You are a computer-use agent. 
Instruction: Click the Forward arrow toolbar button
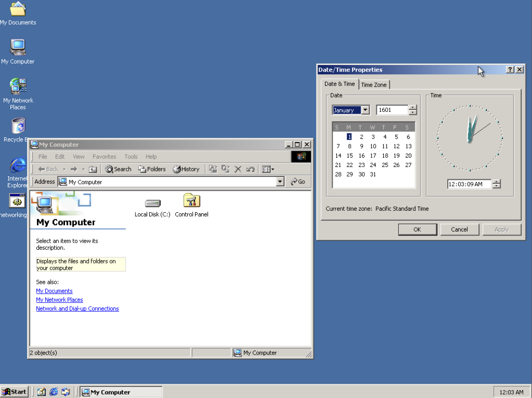point(73,169)
